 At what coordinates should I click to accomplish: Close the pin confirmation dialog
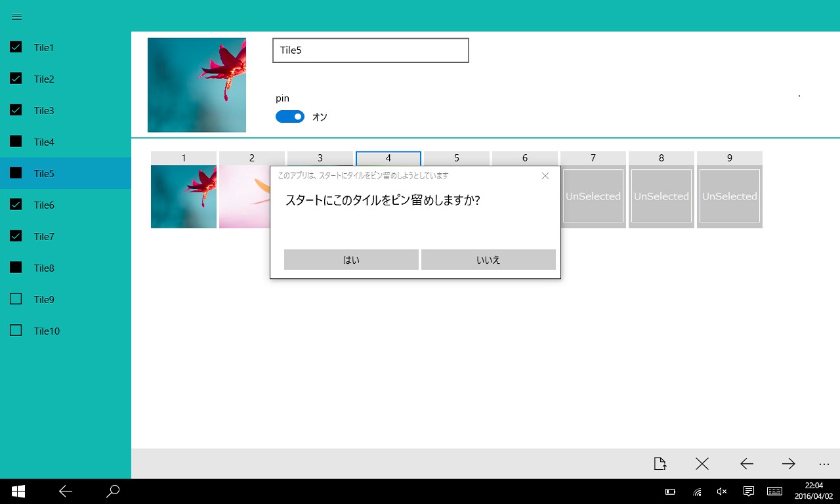(545, 176)
